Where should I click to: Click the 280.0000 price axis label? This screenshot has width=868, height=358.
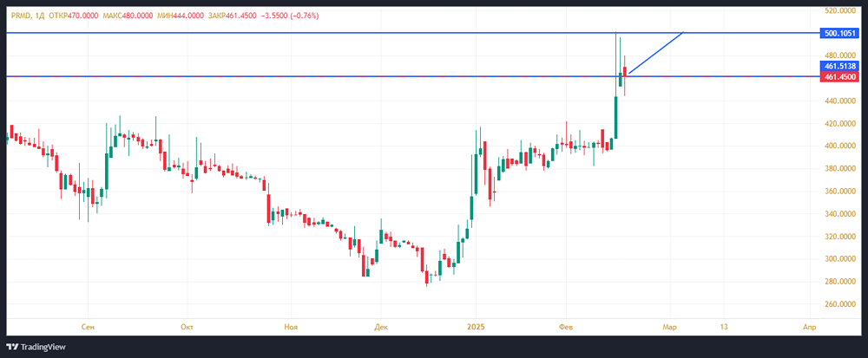[841, 281]
